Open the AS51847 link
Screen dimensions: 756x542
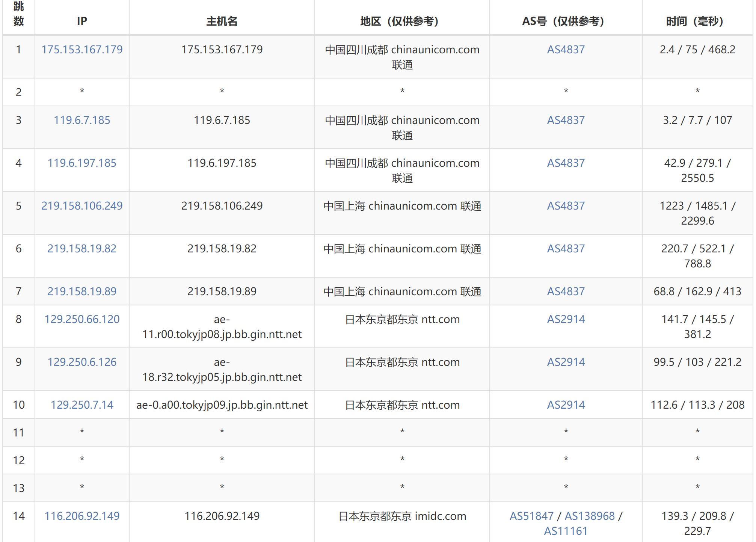click(531, 516)
